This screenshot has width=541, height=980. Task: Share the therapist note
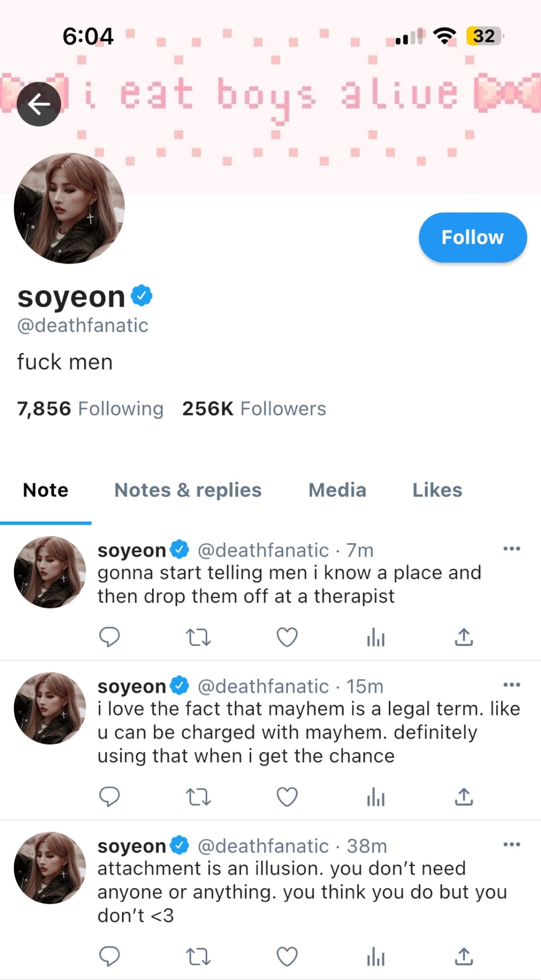(464, 637)
